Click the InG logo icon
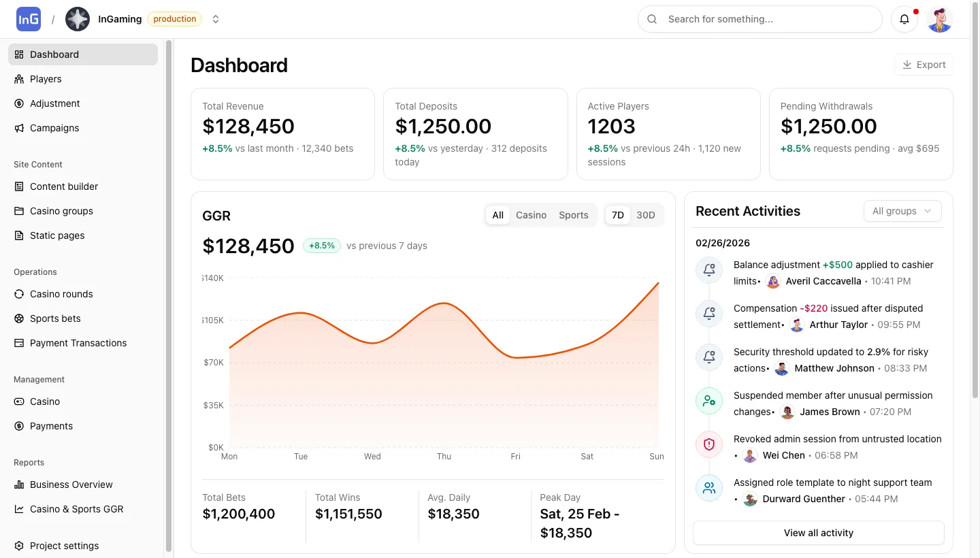 [28, 18]
